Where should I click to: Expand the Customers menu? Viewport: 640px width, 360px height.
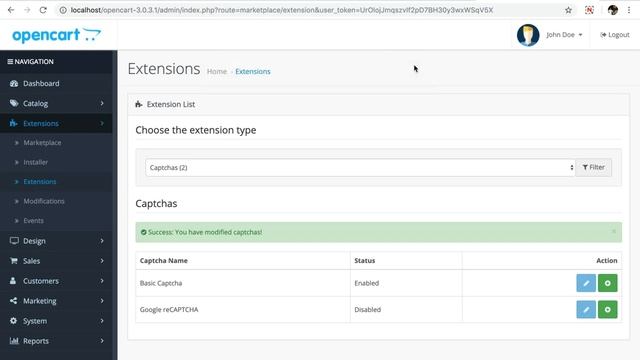click(x=56, y=281)
